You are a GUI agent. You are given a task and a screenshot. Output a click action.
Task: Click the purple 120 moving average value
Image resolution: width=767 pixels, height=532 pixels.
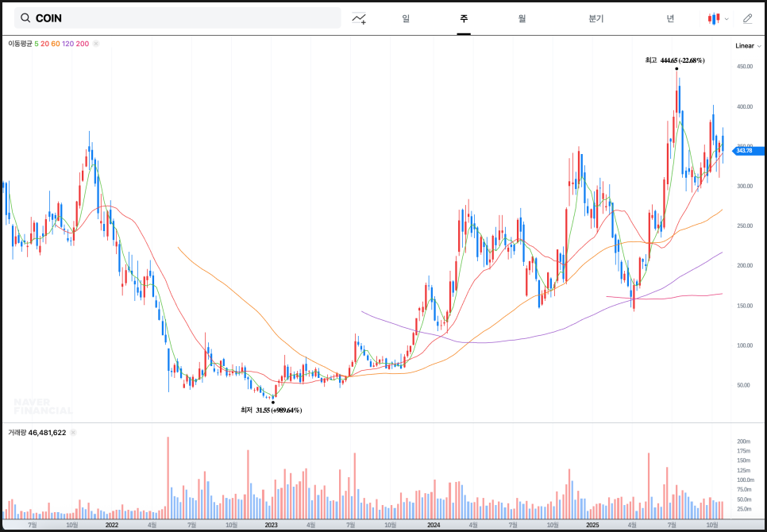click(x=68, y=44)
